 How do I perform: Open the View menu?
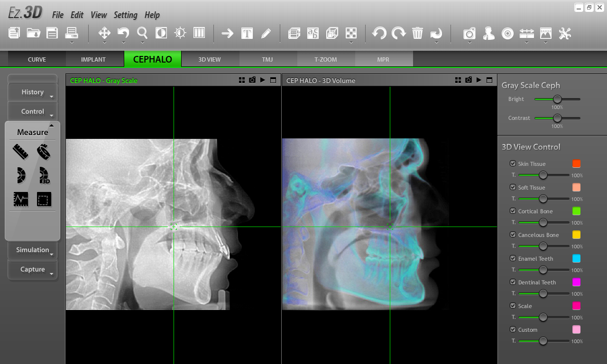pos(99,15)
